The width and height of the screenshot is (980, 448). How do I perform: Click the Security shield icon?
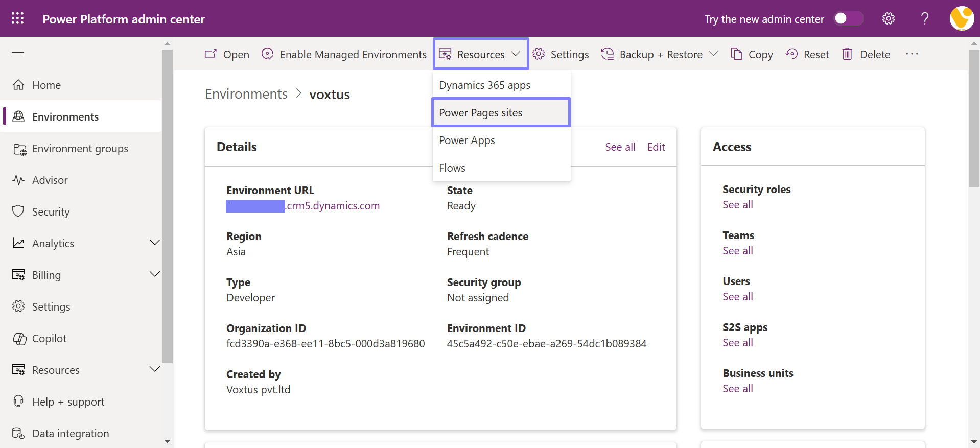18,211
